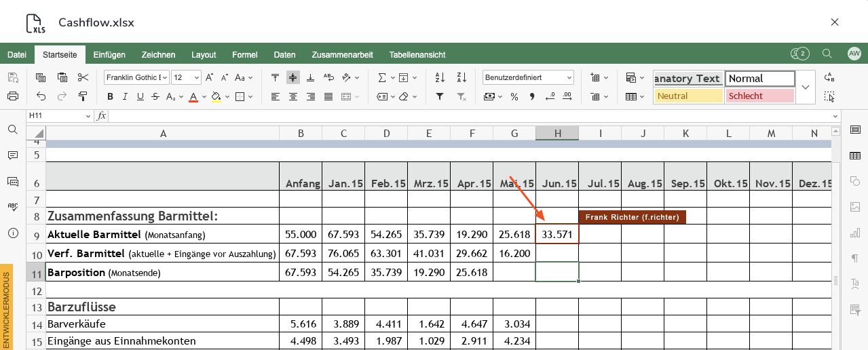Viewport: 868px width, 350px height.
Task: Apply the Neutral cell style
Action: 688,96
